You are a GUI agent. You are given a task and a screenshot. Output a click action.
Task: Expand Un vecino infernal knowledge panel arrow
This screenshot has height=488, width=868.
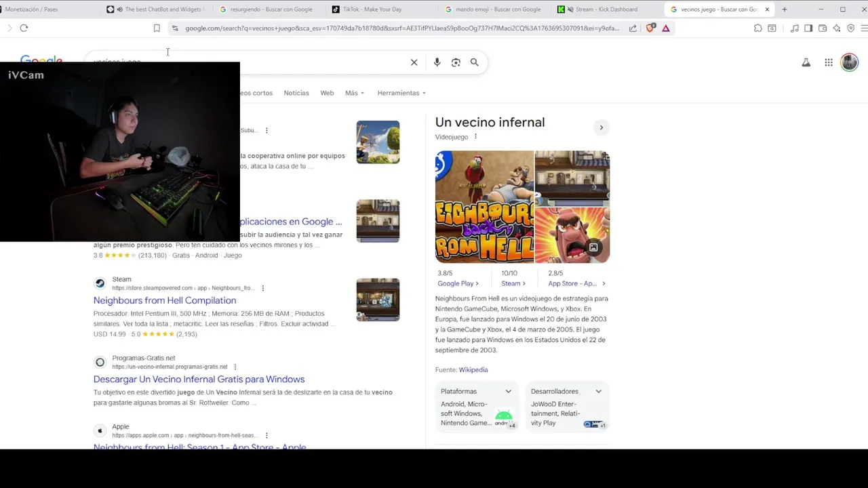pos(601,127)
